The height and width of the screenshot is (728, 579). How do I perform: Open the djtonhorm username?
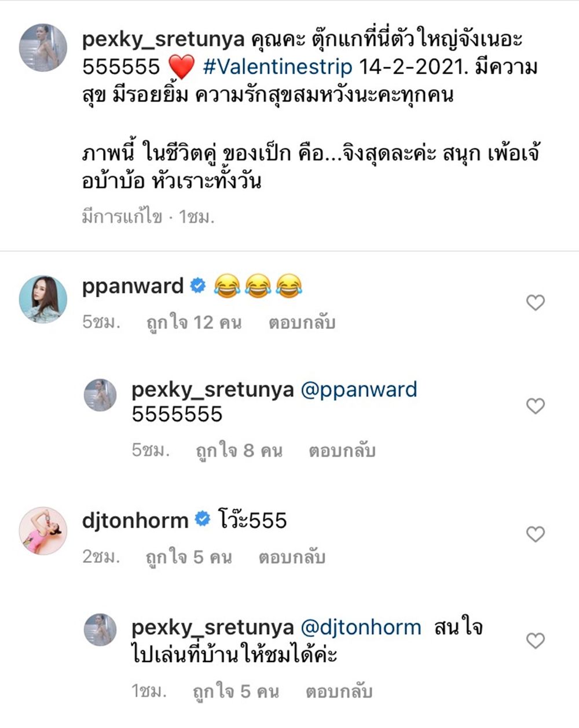coord(135,520)
